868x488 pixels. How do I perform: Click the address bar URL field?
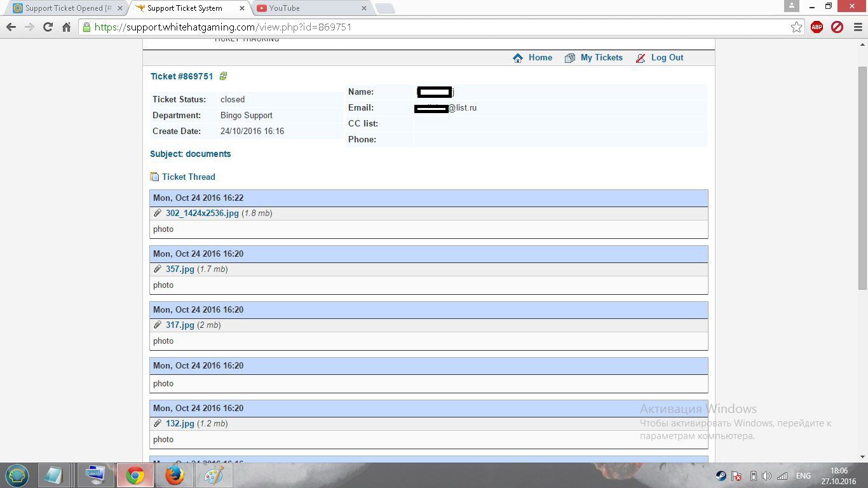coord(441,27)
